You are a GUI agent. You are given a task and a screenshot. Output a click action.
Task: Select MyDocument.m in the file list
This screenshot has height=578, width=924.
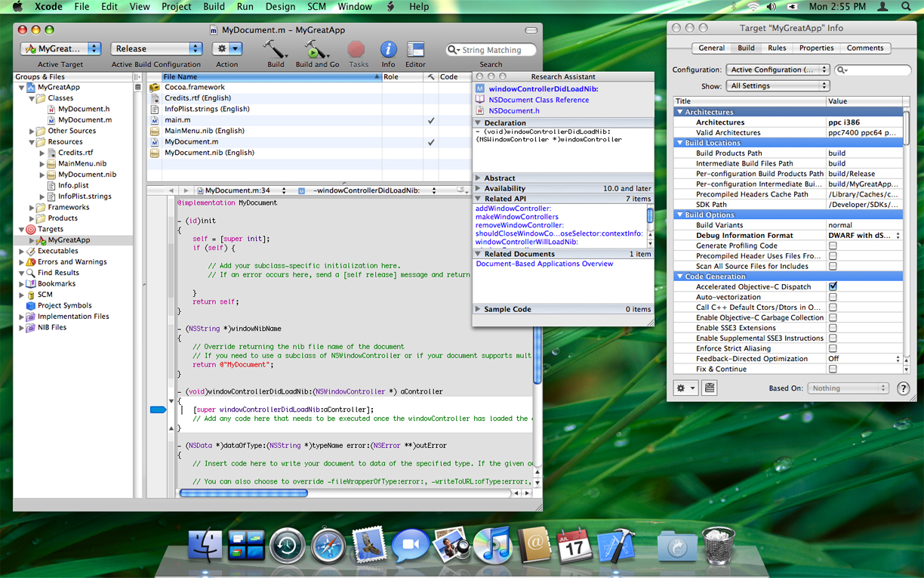click(x=192, y=141)
